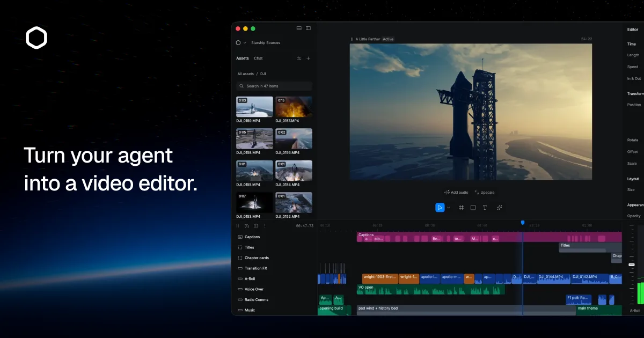Expand the chevron next to the pointer tool

pyautogui.click(x=449, y=208)
